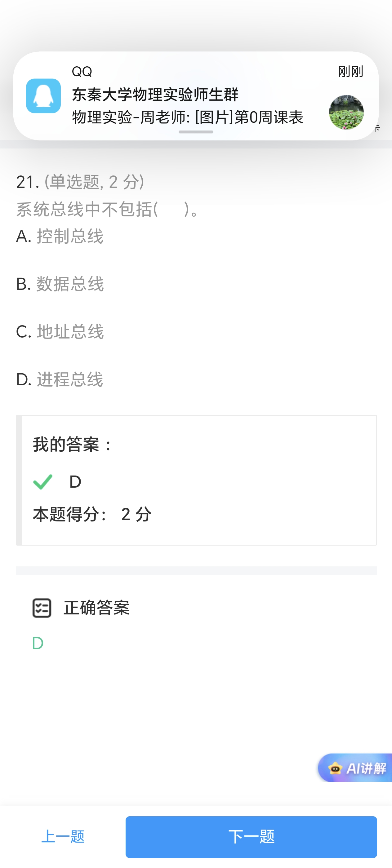
Task: Tap the group avatar in the notification
Action: point(346,112)
